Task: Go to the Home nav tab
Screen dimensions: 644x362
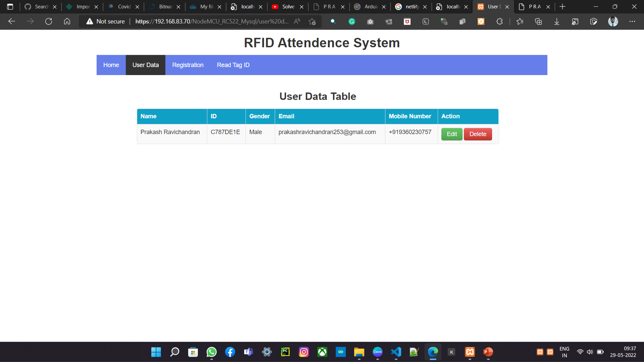Action: click(x=111, y=65)
